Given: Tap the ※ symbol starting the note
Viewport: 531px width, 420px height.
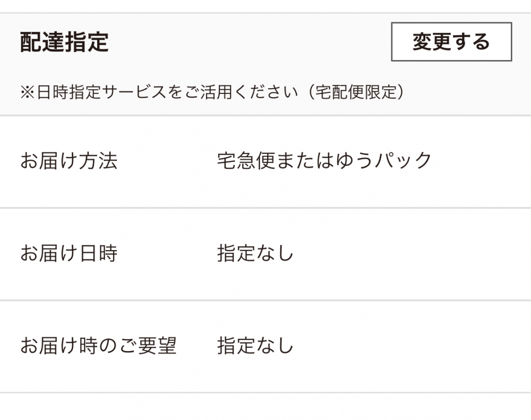Looking at the screenshot, I should coord(27,92).
